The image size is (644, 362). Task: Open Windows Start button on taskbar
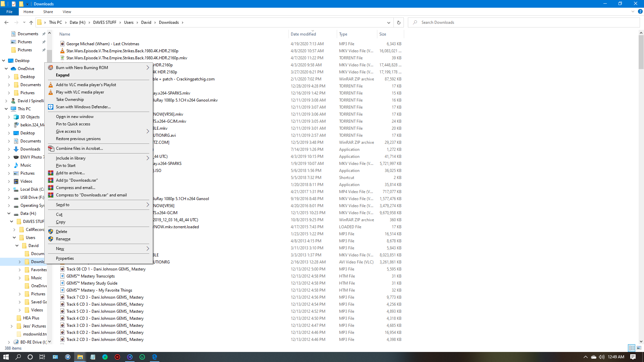(x=6, y=357)
